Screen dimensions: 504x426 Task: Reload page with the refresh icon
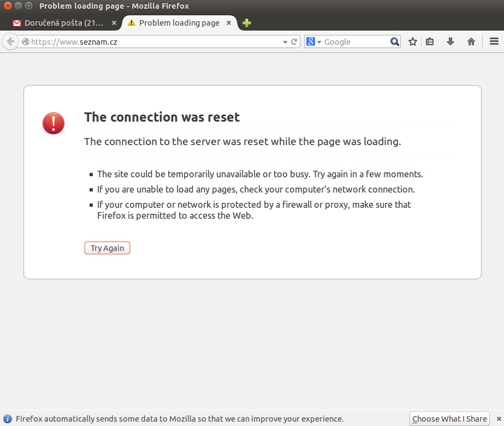pos(294,42)
